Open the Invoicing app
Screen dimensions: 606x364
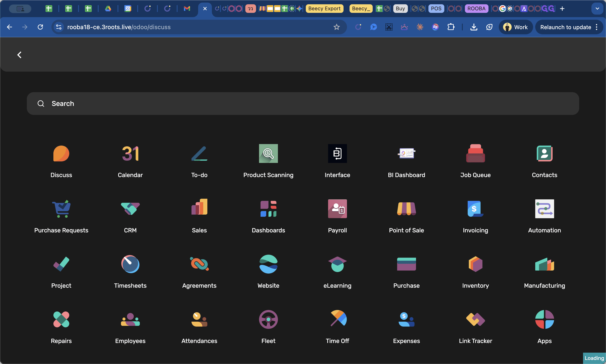click(x=475, y=216)
